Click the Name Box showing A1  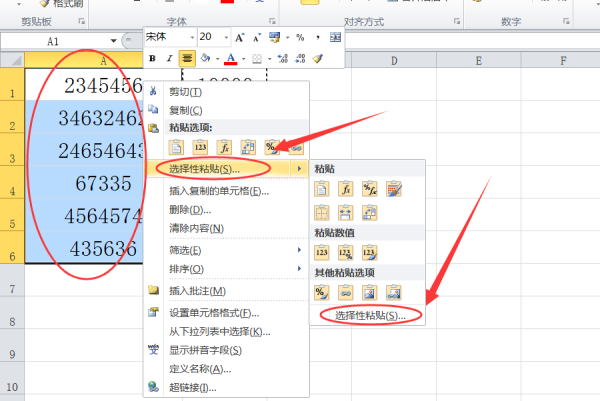[54, 41]
